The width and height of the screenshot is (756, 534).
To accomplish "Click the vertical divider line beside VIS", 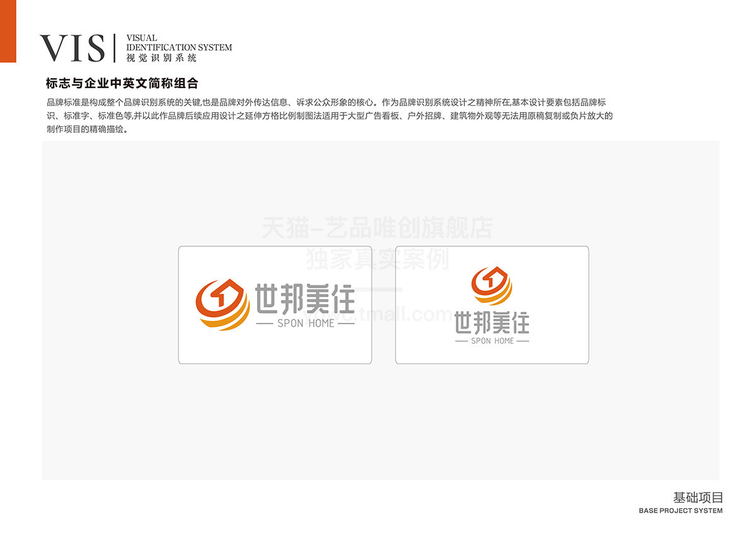I will pos(115,48).
